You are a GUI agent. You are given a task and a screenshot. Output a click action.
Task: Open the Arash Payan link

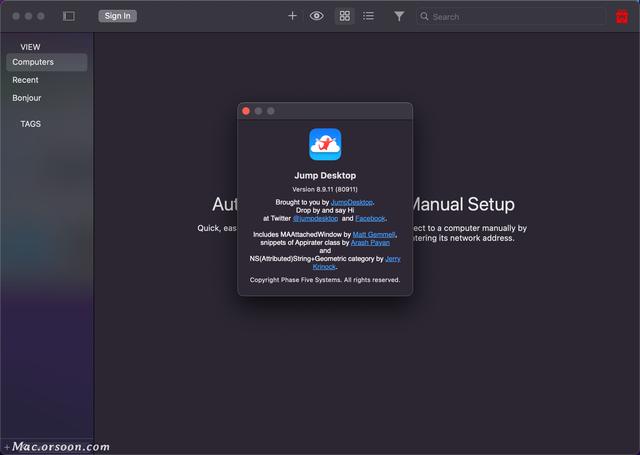click(x=372, y=242)
